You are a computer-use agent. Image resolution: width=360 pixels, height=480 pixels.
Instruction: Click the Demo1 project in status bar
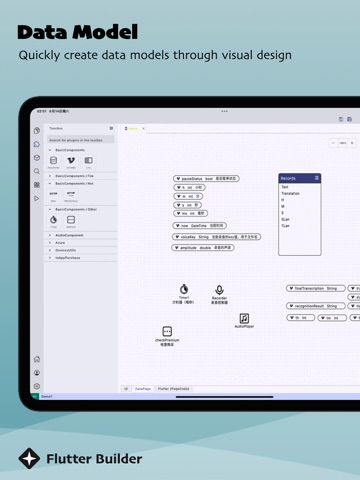[47, 396]
